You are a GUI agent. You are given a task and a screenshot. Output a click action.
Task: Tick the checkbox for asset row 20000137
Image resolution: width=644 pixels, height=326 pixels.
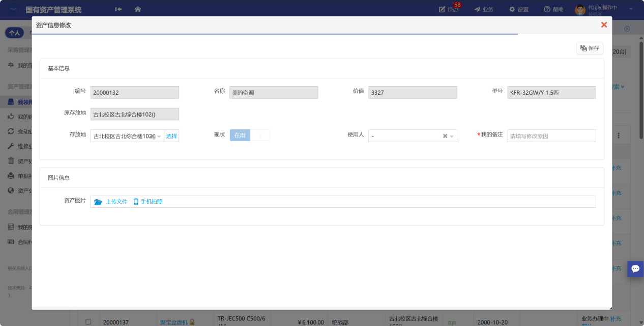(x=88, y=322)
